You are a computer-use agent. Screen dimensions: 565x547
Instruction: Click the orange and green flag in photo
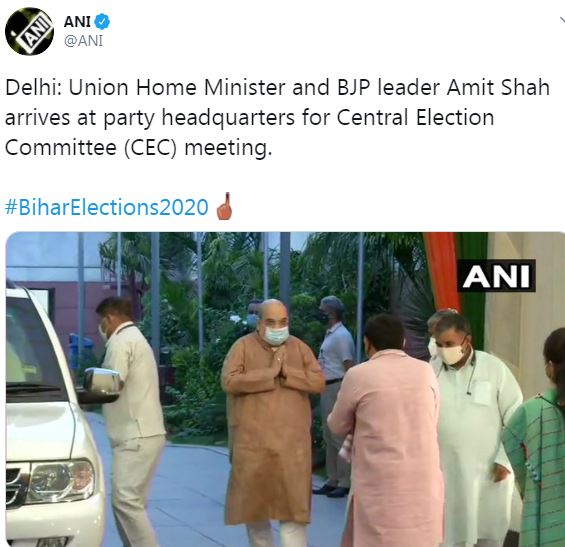(x=455, y=274)
